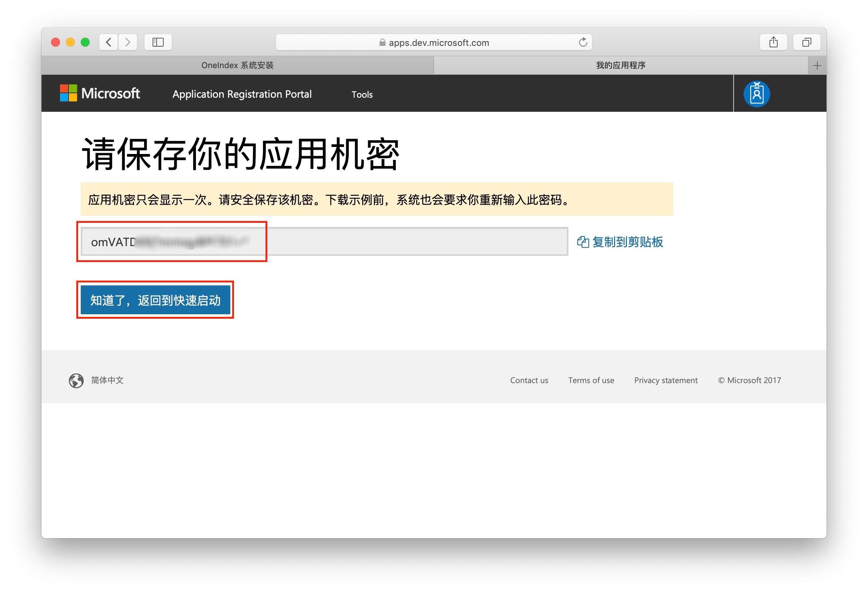This screenshot has height=593, width=868.
Task: Reload the page with refresh icon
Action: pyautogui.click(x=582, y=42)
